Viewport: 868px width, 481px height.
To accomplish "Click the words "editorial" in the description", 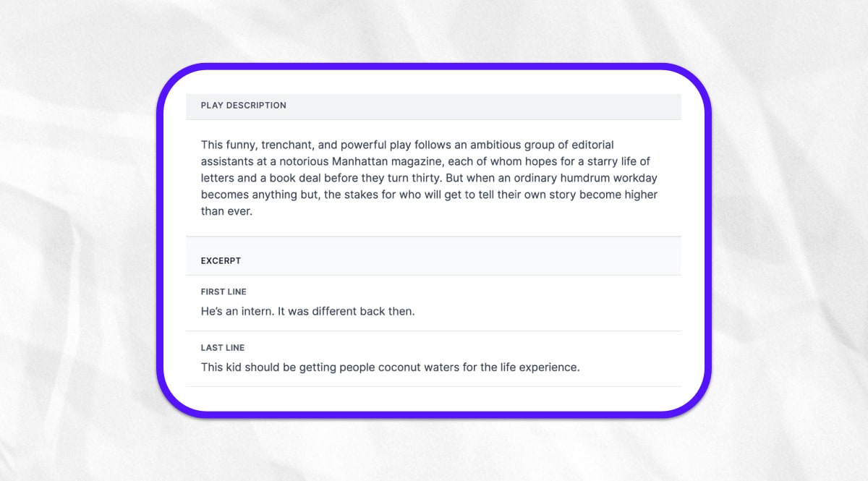I will click(x=591, y=145).
